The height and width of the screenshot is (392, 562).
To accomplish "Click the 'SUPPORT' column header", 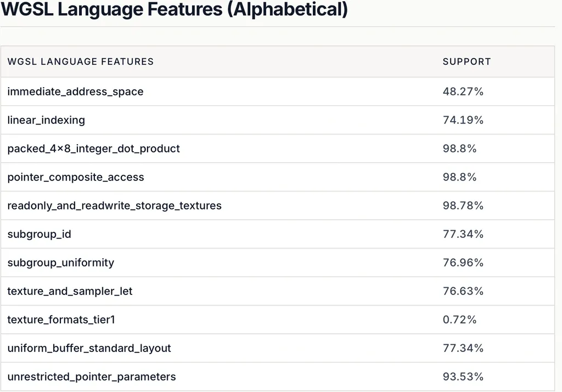I will click(467, 61).
